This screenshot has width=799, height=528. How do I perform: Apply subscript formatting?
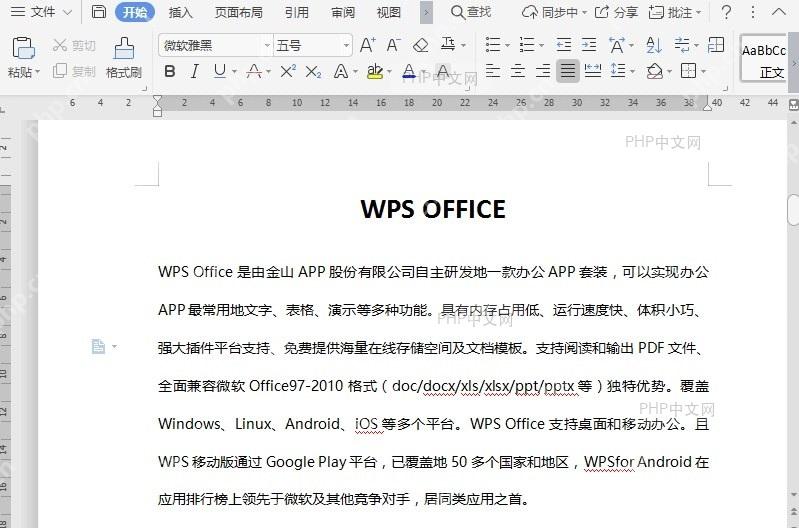pyautogui.click(x=313, y=71)
